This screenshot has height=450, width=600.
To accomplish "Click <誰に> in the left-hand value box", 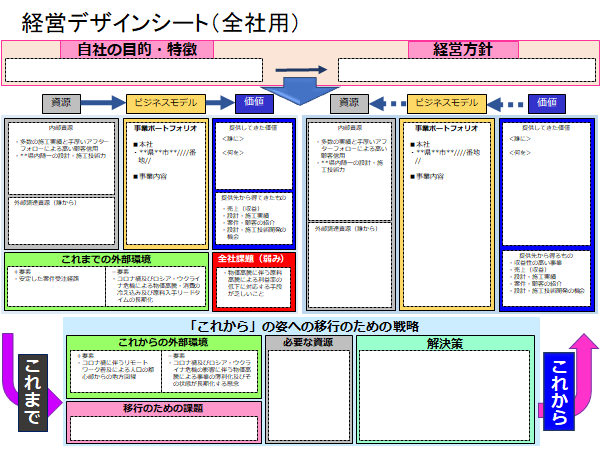I will point(233,139).
